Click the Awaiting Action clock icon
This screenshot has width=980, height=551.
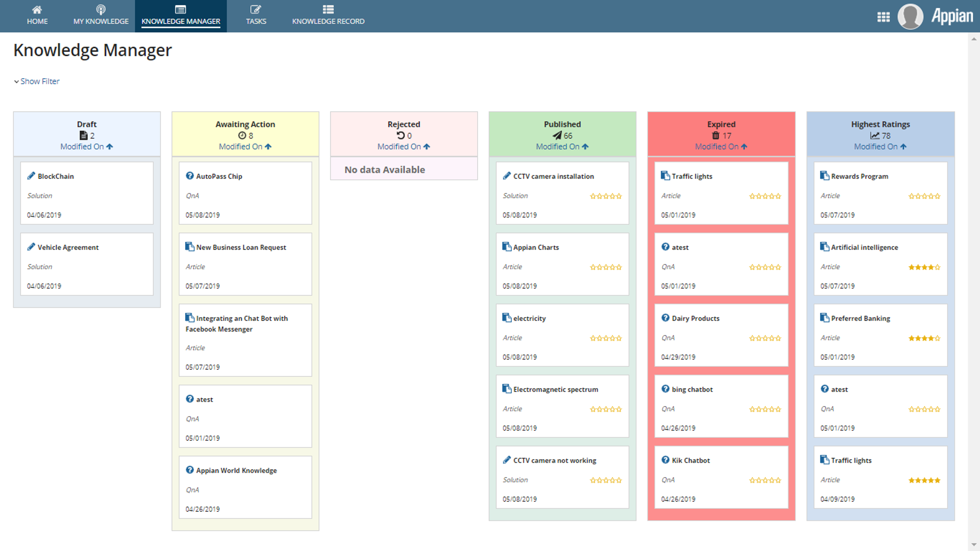click(242, 136)
